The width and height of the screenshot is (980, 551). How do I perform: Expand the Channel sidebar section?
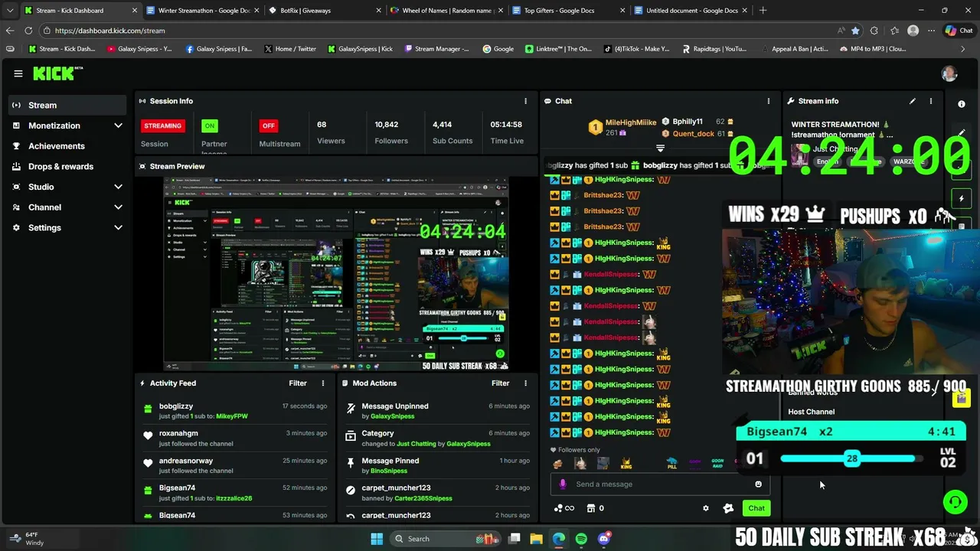pyautogui.click(x=118, y=207)
